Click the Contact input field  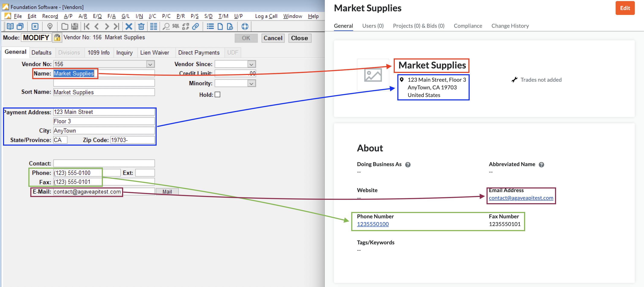[104, 163]
